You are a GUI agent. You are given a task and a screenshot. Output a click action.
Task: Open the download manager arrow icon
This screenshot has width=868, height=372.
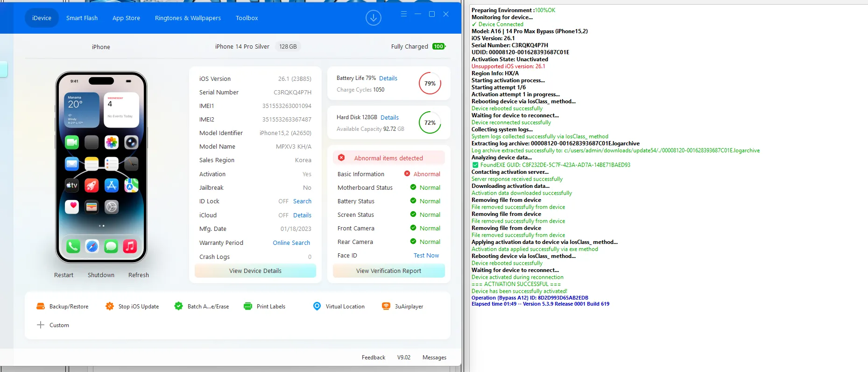coord(373,18)
